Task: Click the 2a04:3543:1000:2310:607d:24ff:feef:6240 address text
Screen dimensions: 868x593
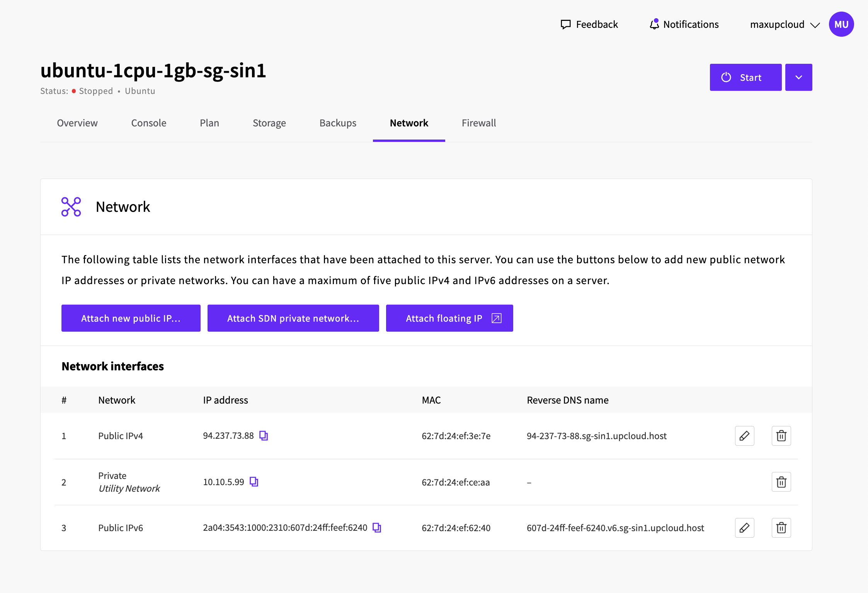Action: coord(285,528)
